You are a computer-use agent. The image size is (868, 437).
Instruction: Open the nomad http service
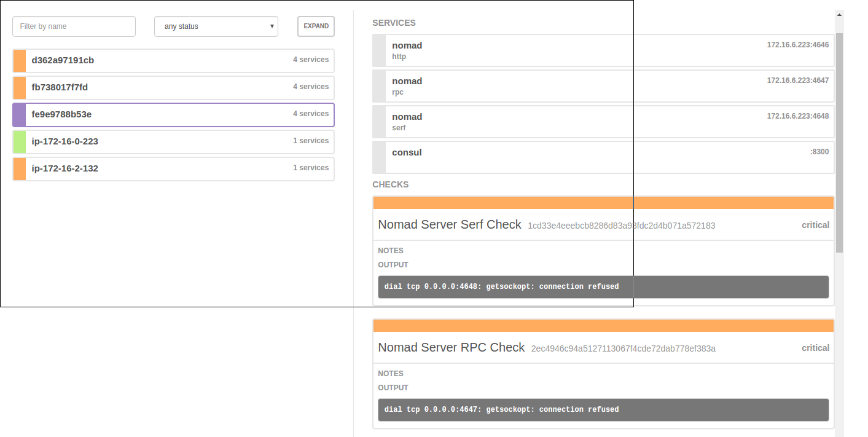pyautogui.click(x=603, y=50)
